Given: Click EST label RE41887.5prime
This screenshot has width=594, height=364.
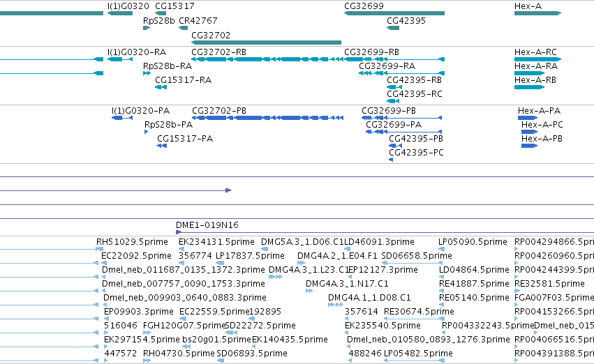Looking at the screenshot, I should tap(474, 283).
